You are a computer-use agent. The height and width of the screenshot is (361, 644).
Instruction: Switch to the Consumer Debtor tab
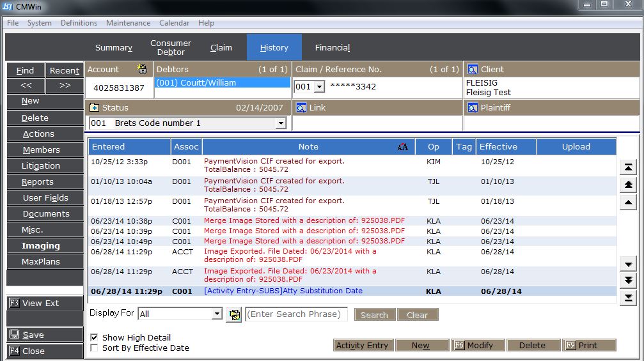coord(171,47)
